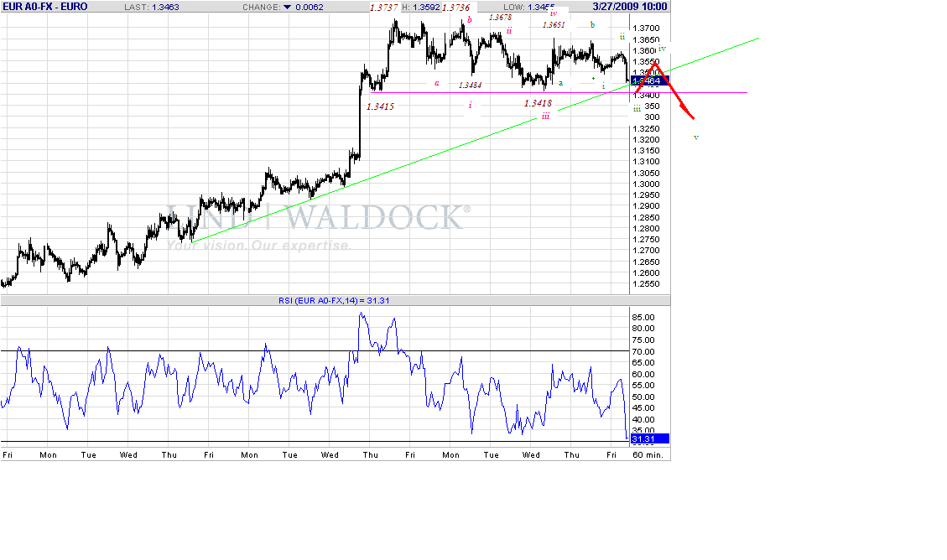The width and height of the screenshot is (947, 560).
Task: Click the 1.3418 low annotation
Action: [539, 103]
